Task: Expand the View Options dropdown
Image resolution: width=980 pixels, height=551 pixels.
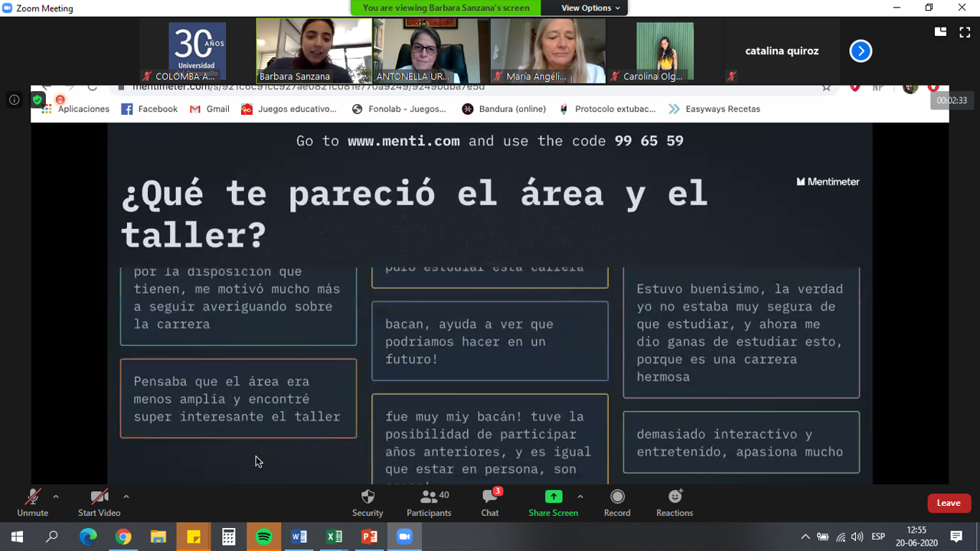Action: pyautogui.click(x=590, y=8)
